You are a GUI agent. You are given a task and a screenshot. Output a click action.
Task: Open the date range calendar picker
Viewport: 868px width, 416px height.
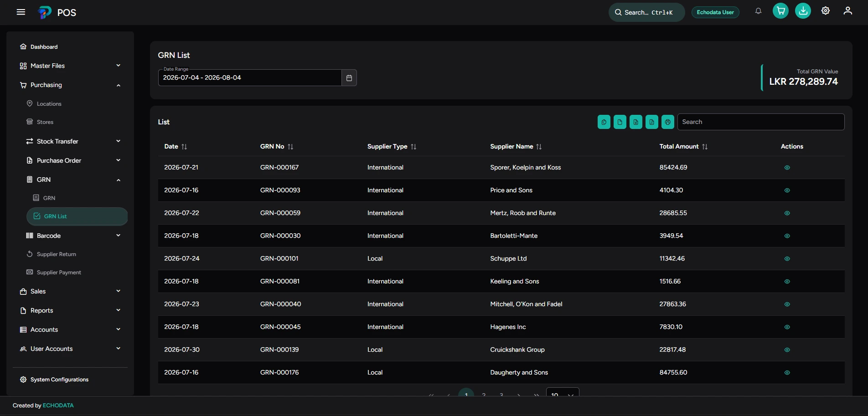[349, 78]
